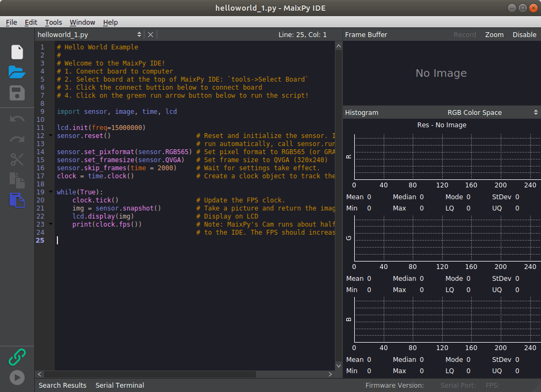Click the 'Res - No Image' histogram label
This screenshot has height=392, width=541.
pos(442,125)
